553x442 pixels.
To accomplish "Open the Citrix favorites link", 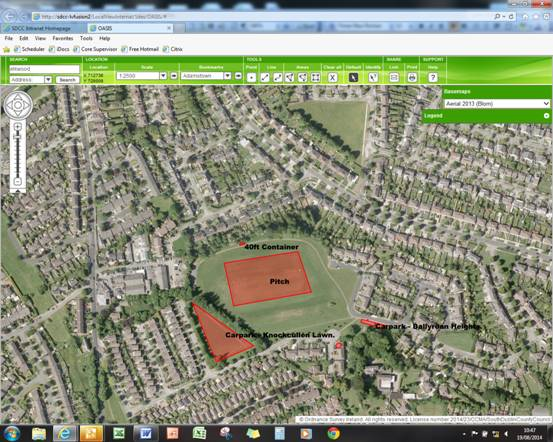I will pos(173,49).
